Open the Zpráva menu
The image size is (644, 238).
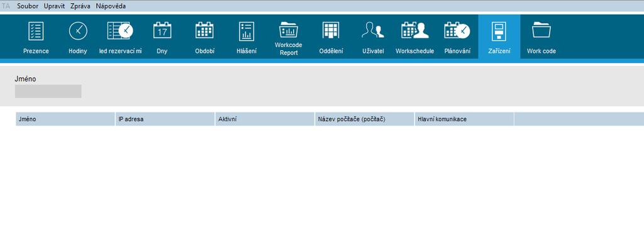80,6
